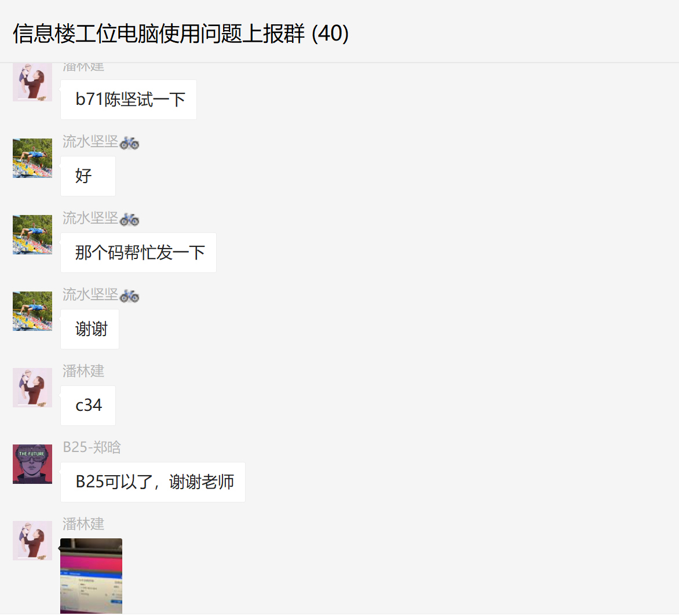This screenshot has height=616, width=679.
Task: Click sender name 潘林建 above the photo
Action: [83, 524]
